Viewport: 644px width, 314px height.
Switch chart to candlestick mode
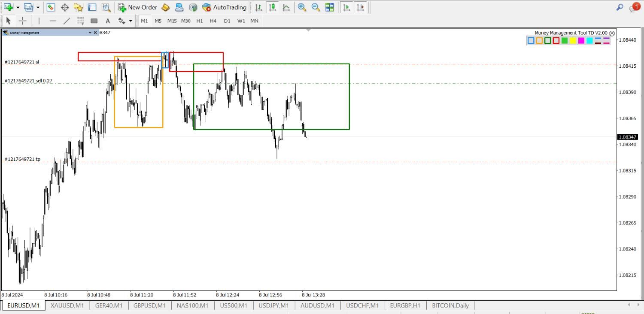pos(272,7)
